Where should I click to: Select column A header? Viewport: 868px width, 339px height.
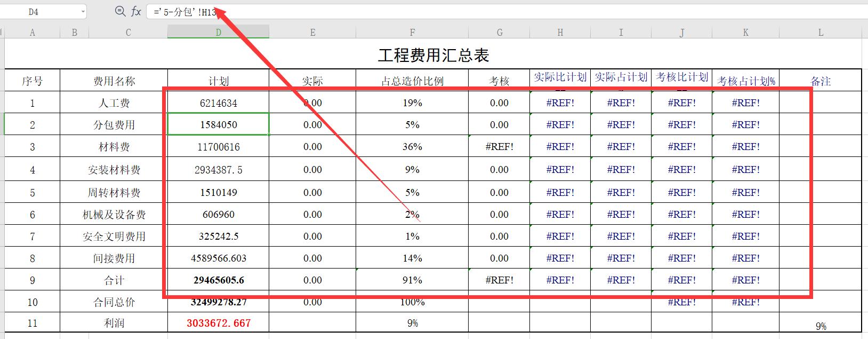coord(33,33)
